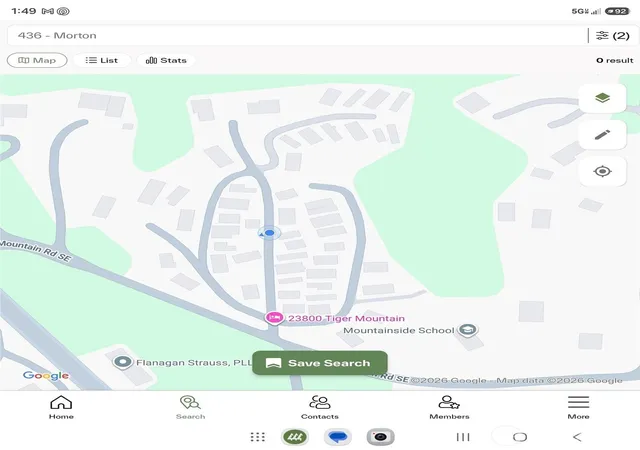Switch to List view
This screenshot has width=640, height=450.
[102, 60]
